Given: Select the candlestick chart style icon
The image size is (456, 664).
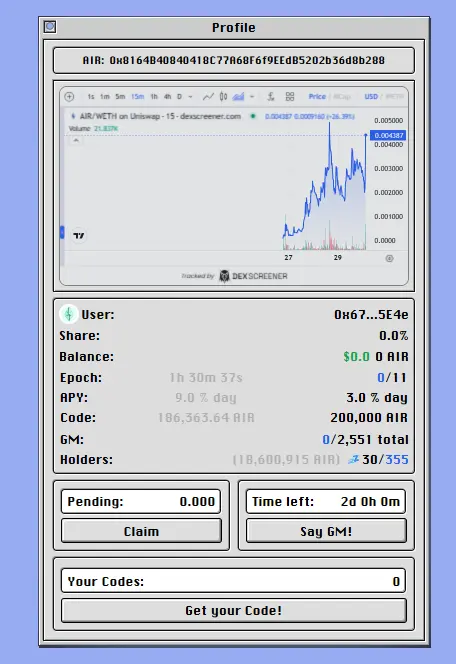Looking at the screenshot, I should (223, 97).
